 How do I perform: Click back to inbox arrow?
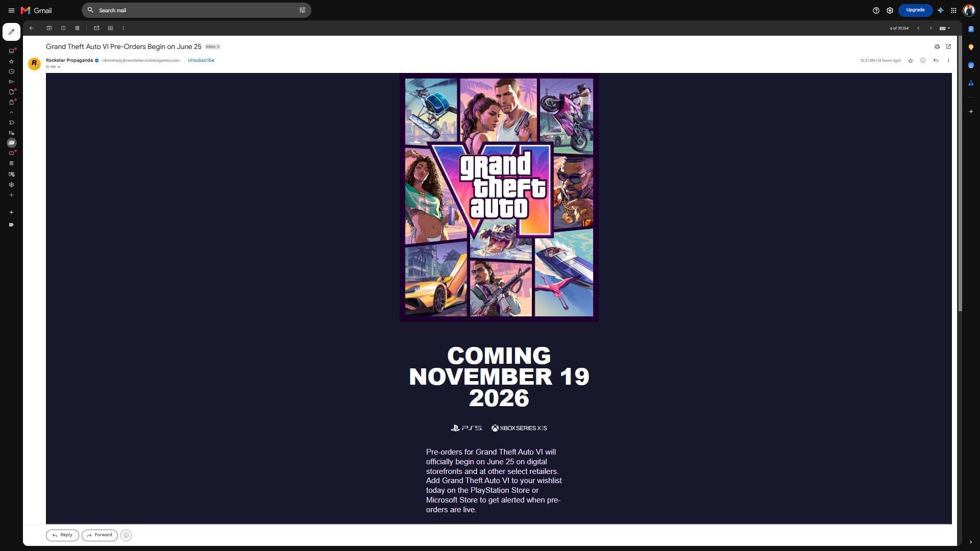click(x=32, y=28)
